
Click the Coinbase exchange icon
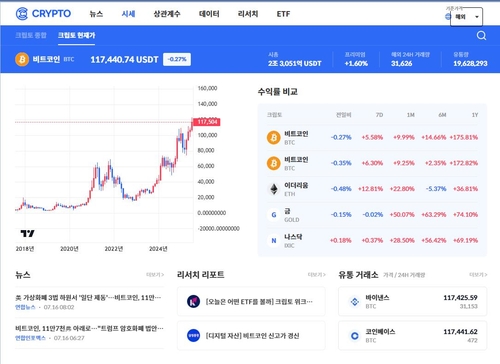355,336
